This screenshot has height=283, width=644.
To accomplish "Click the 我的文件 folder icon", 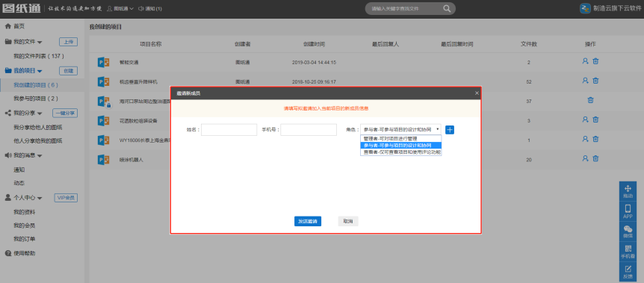I will (7, 42).
